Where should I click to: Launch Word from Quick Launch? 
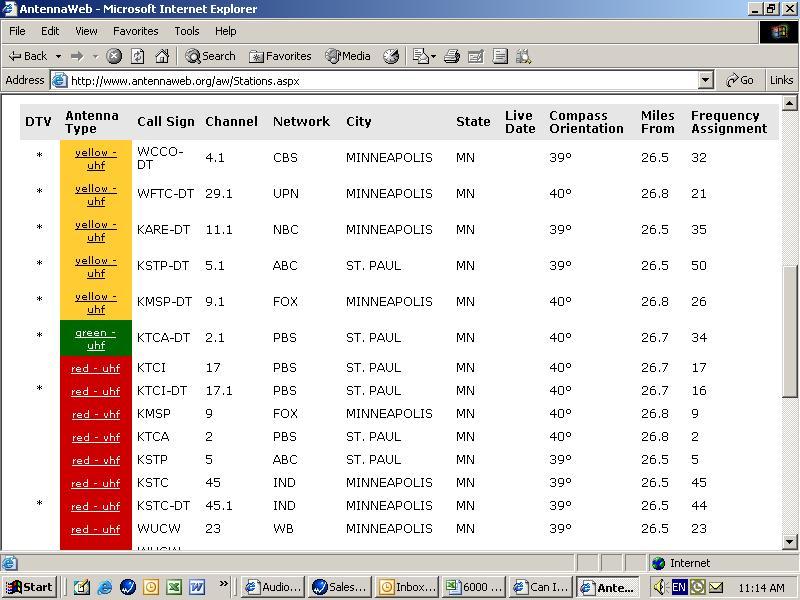click(197, 587)
